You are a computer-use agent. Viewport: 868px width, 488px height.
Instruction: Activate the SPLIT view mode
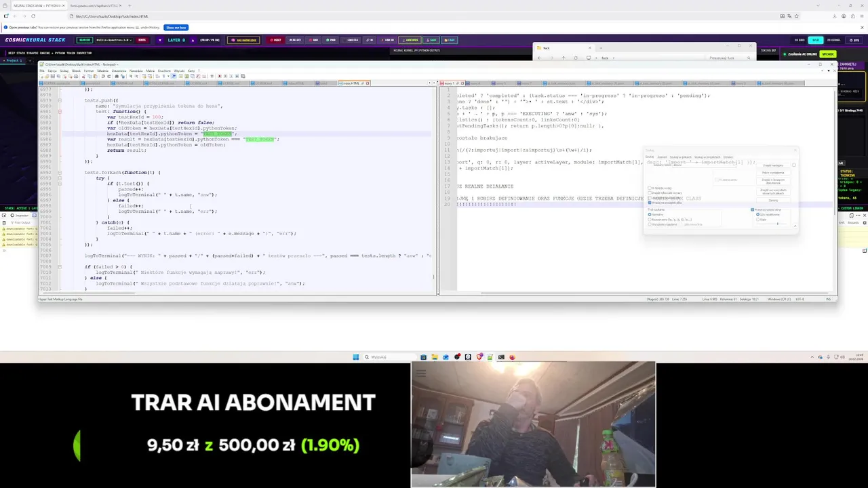[816, 40]
